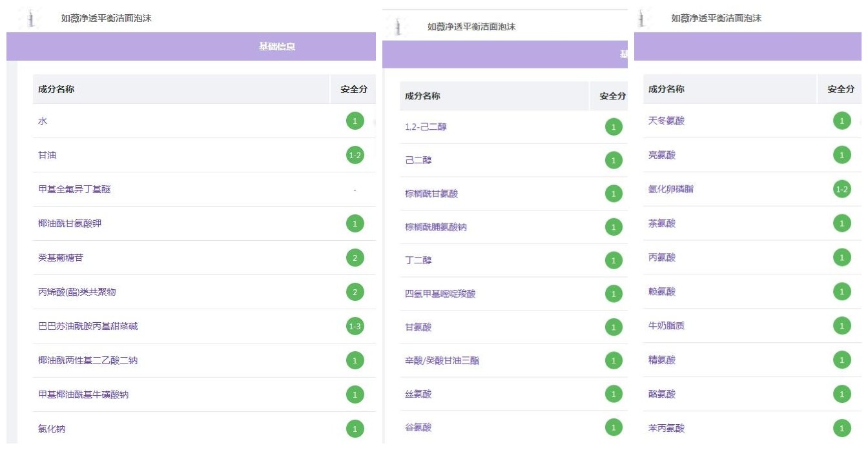868x450 pixels.
Task: Open the 苯丙氨酸 ingredient link
Action: pos(666,428)
